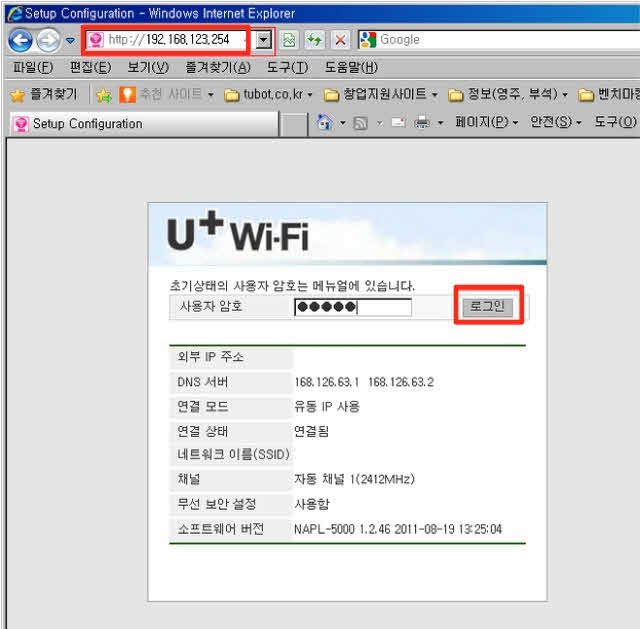Click the page favicon in the address bar
Image resolution: width=640 pixels, height=629 pixels.
pyautogui.click(x=96, y=40)
